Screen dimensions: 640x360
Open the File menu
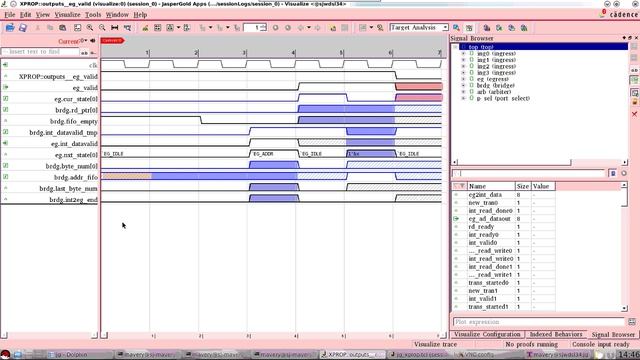pos(9,15)
